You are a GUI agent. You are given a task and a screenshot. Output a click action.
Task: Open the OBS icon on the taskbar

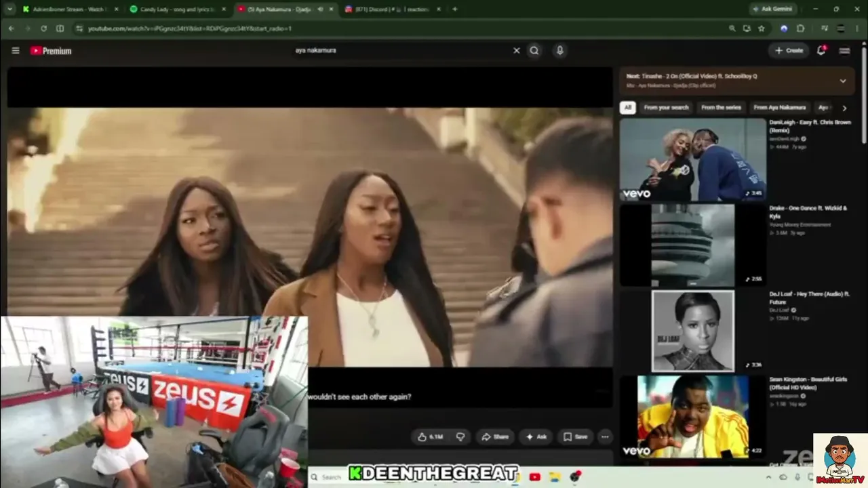pos(576,477)
